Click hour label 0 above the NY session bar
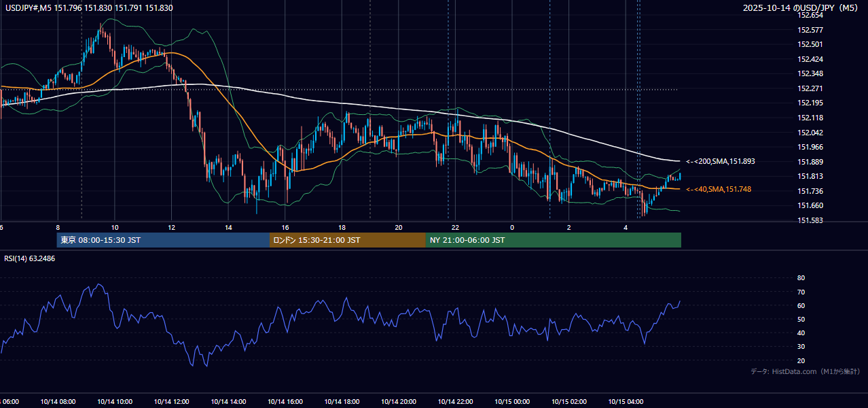This screenshot has height=408, width=868. 512,227
